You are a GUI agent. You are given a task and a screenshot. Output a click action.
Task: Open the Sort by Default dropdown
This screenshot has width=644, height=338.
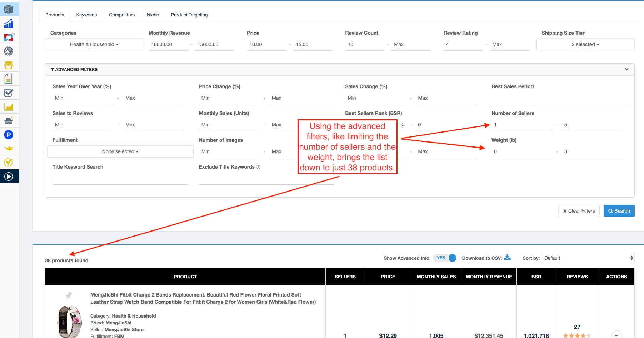point(588,258)
